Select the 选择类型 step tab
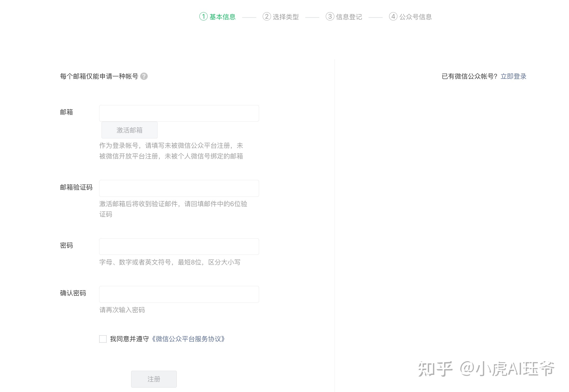Screen dimensions: 569x392 pyautogui.click(x=286, y=17)
